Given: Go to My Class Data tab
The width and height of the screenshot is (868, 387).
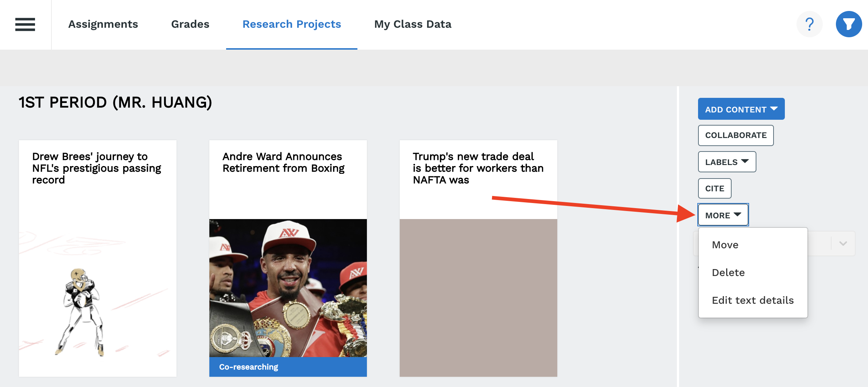Looking at the screenshot, I should pos(412,24).
